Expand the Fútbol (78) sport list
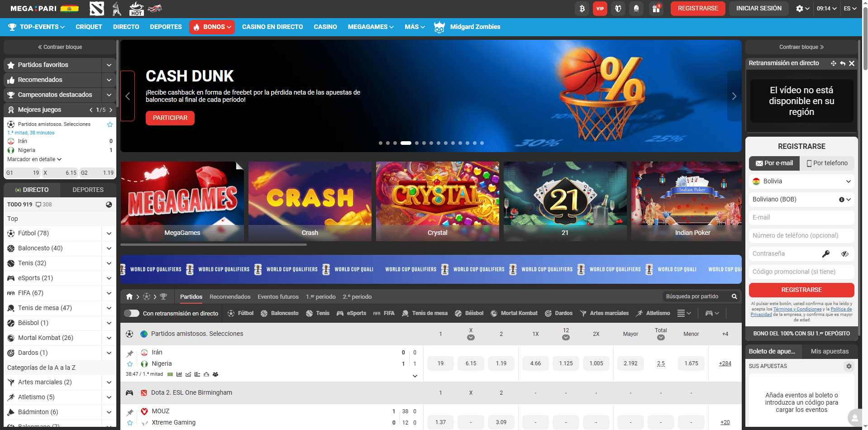868x430 pixels. click(109, 234)
